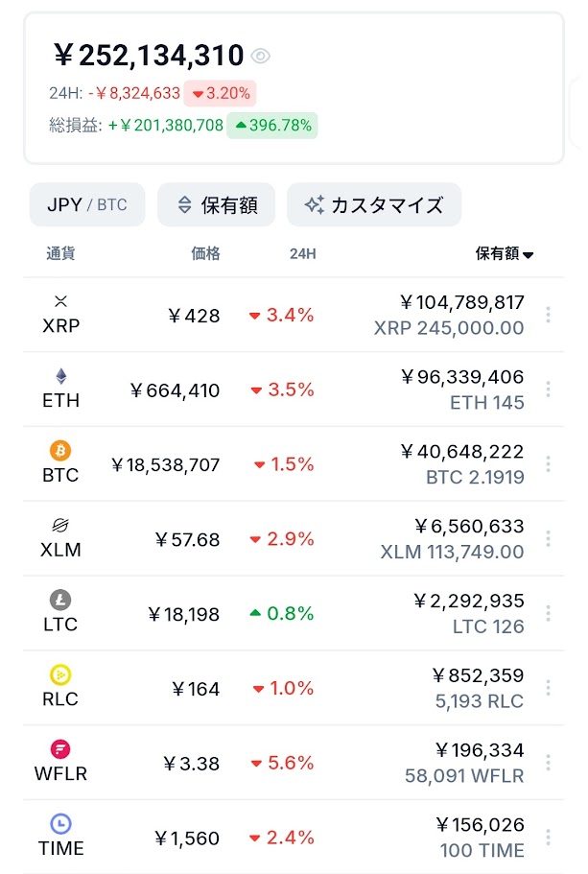Viewport: 588px width, 874px height.
Task: Click the orange Bitcoin icon
Action: tap(61, 451)
